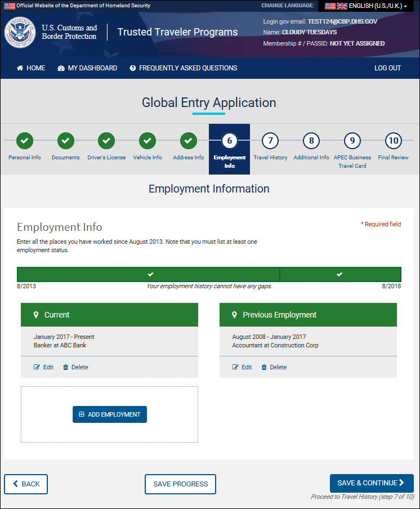Screen dimensions: 420x509
Task: Click the 'Accountant at Construction Corp' text
Action: [275, 345]
